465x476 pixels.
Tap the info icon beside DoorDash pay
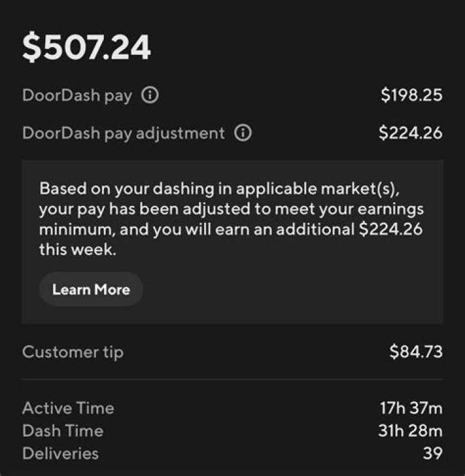click(x=150, y=96)
